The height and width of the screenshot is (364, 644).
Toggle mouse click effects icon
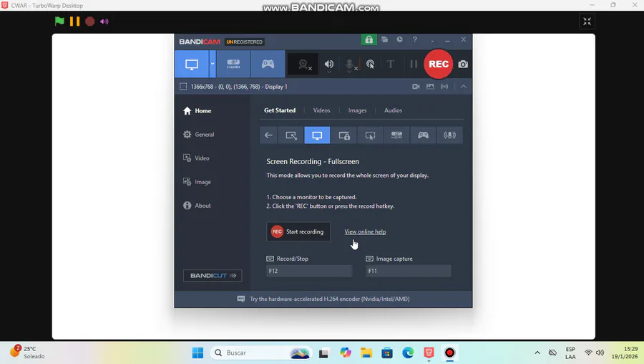pyautogui.click(x=371, y=64)
